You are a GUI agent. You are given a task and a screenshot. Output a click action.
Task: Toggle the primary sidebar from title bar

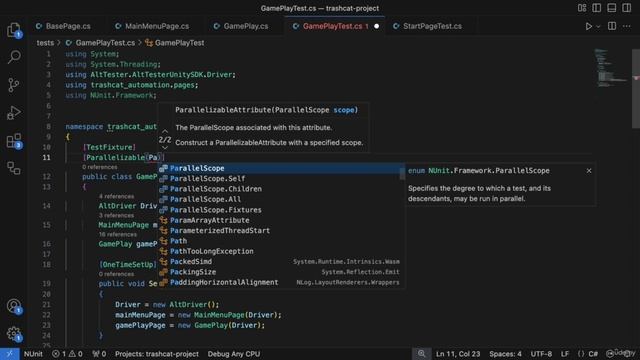point(597,8)
